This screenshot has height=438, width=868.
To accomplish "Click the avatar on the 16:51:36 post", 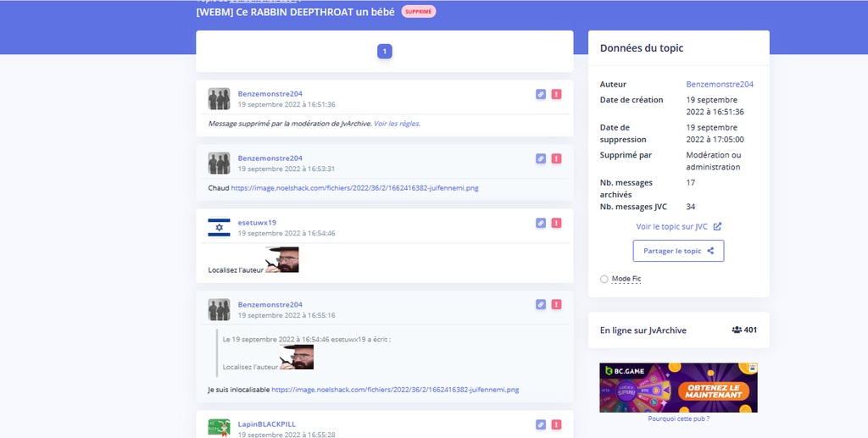I will point(220,98).
